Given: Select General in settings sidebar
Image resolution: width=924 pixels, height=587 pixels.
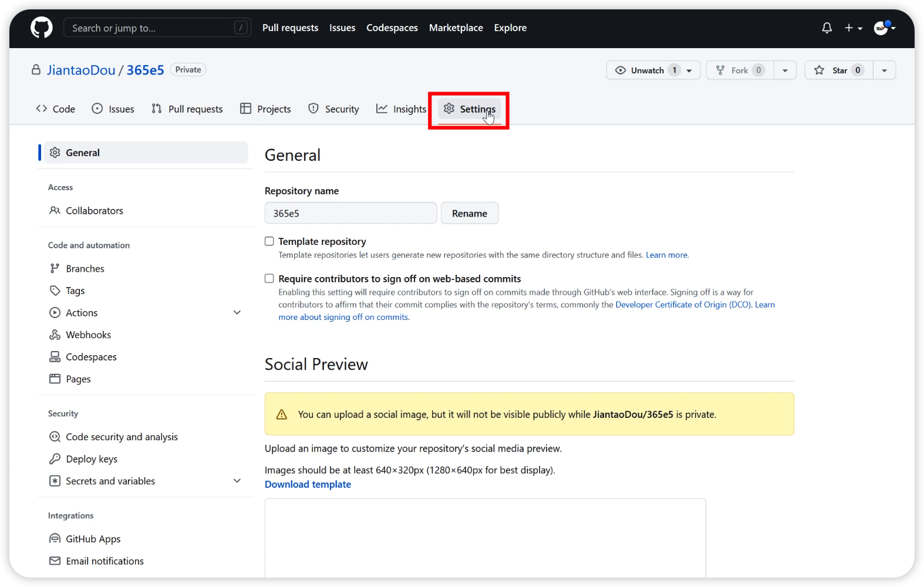Looking at the screenshot, I should click(x=146, y=153).
